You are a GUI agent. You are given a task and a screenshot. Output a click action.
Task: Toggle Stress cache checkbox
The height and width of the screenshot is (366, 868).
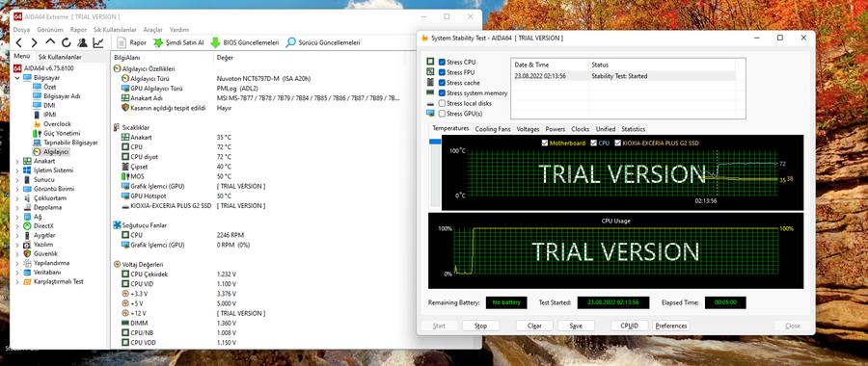pos(442,83)
